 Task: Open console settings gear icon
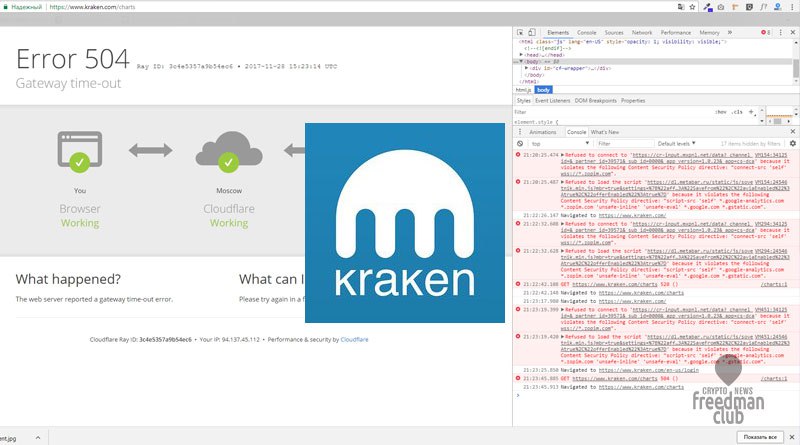coord(792,143)
